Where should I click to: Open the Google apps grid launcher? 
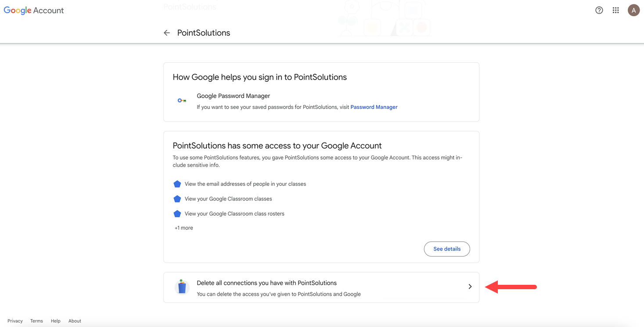click(615, 10)
